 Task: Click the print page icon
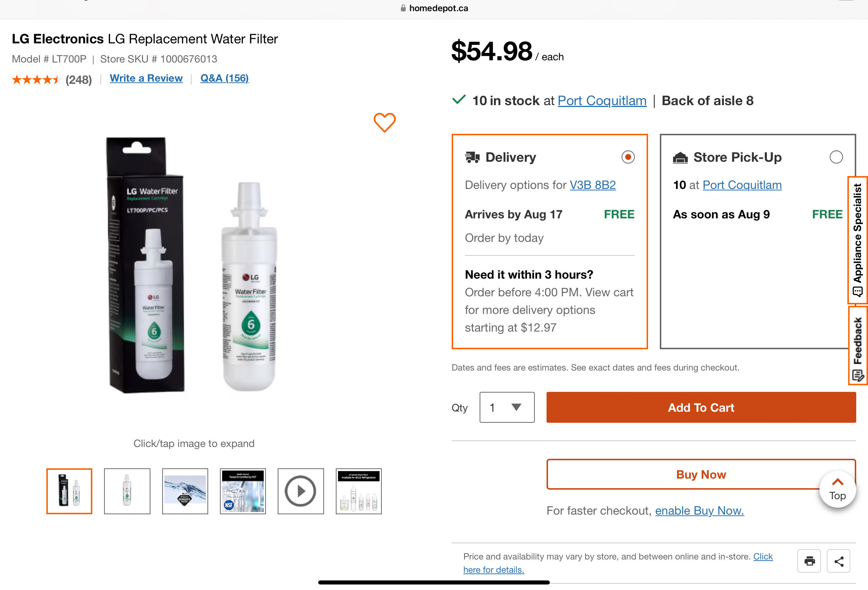[809, 561]
